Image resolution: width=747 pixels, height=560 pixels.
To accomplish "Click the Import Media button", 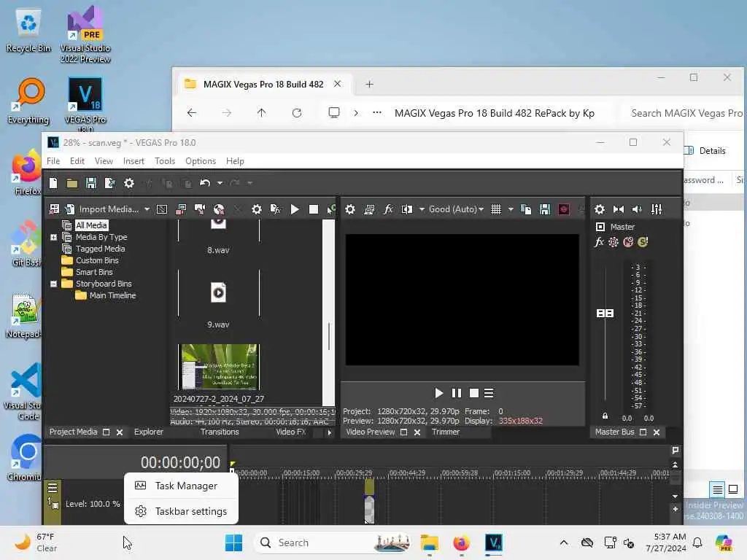I will click(104, 209).
